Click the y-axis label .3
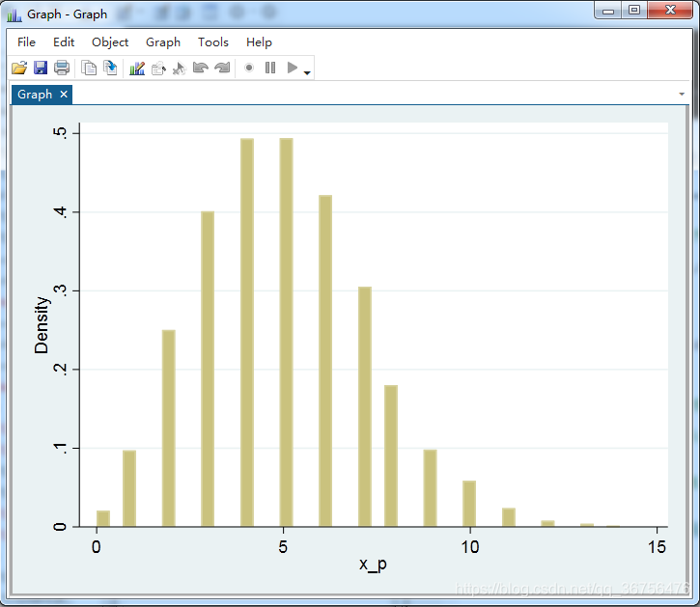 coord(60,290)
